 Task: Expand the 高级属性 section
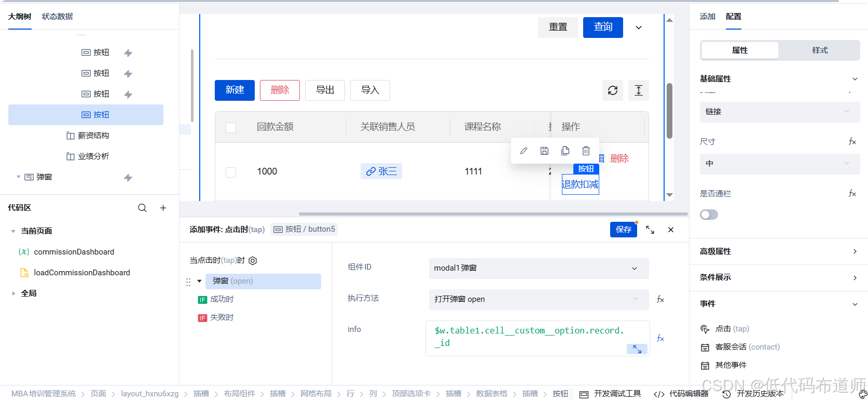(x=779, y=251)
